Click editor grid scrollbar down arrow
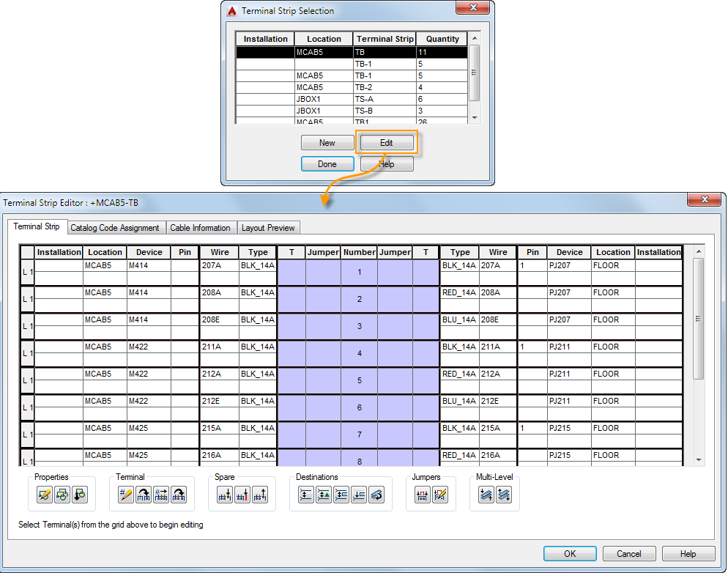728x573 pixels. point(699,460)
